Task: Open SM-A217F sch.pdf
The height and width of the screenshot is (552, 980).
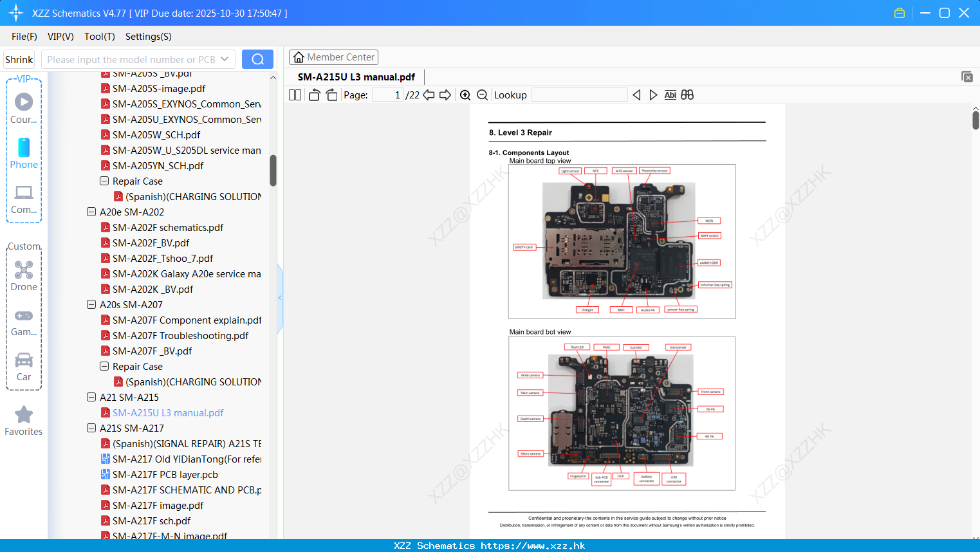Action: [152, 520]
